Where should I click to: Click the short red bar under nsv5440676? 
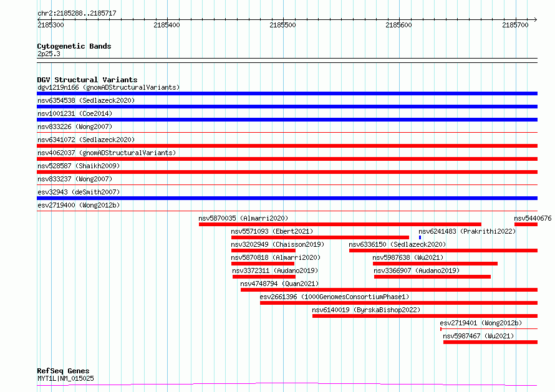click(x=526, y=224)
